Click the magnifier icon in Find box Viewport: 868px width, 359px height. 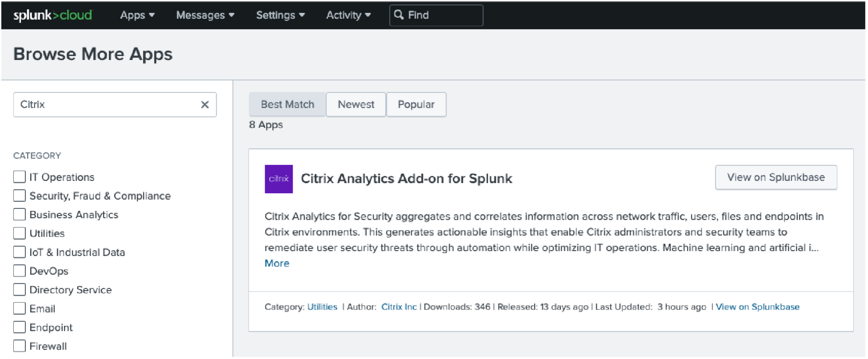click(399, 15)
